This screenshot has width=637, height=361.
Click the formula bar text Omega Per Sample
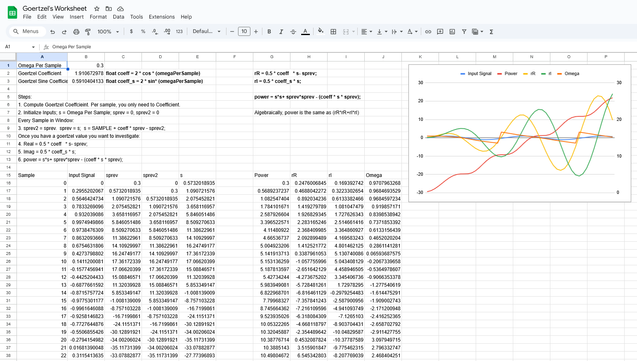[x=72, y=47]
